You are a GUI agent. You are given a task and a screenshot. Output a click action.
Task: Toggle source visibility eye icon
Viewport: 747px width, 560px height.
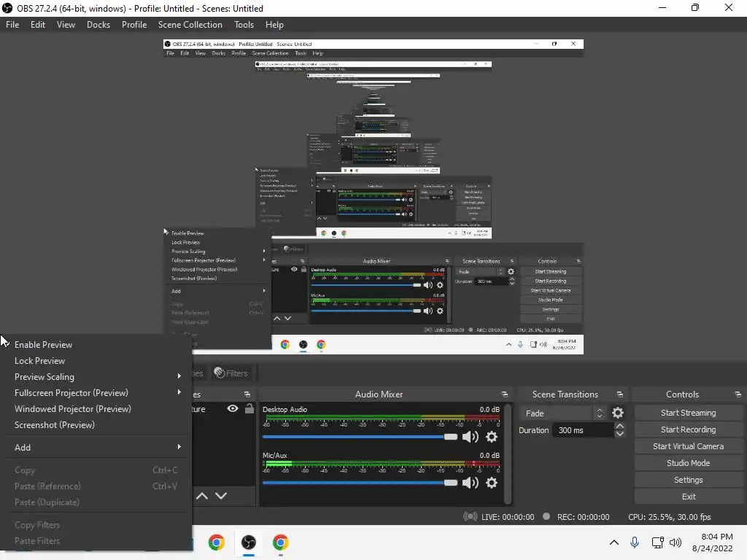point(233,408)
